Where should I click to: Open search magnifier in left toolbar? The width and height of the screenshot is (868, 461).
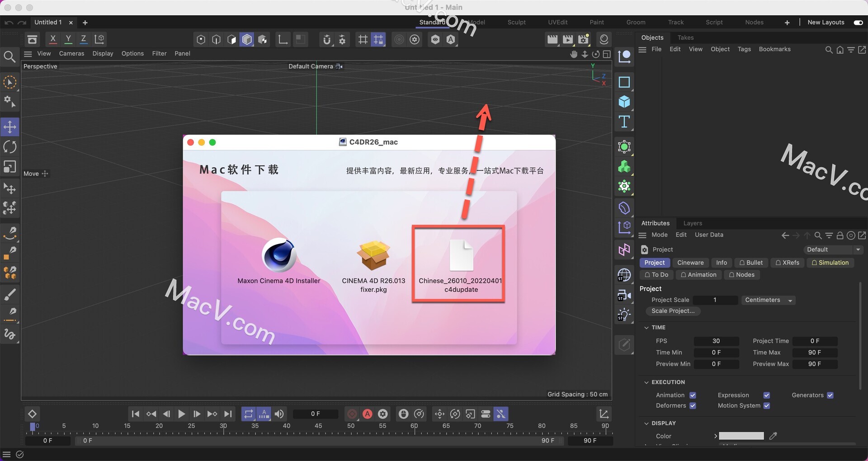9,57
